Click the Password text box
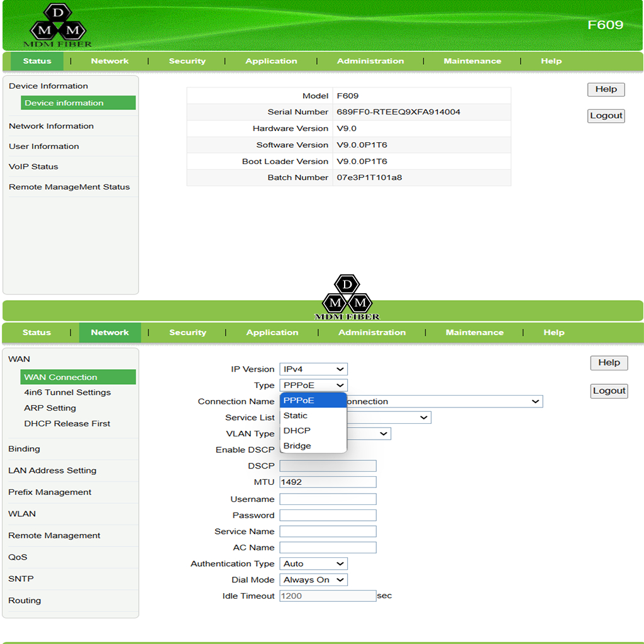Screen dimensions: 644x644 [x=328, y=515]
